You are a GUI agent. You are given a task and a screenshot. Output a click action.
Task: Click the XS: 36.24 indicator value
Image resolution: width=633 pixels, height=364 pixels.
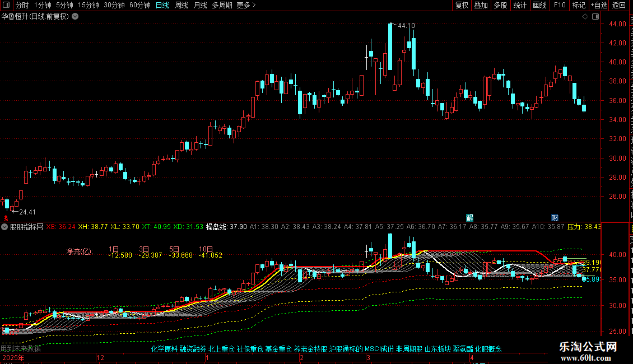[60, 227]
